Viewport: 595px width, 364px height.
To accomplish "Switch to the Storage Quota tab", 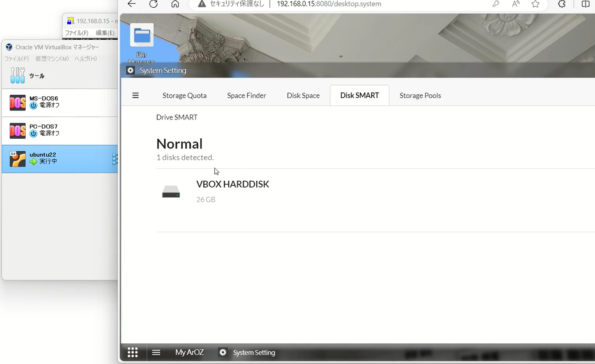I will coord(184,95).
